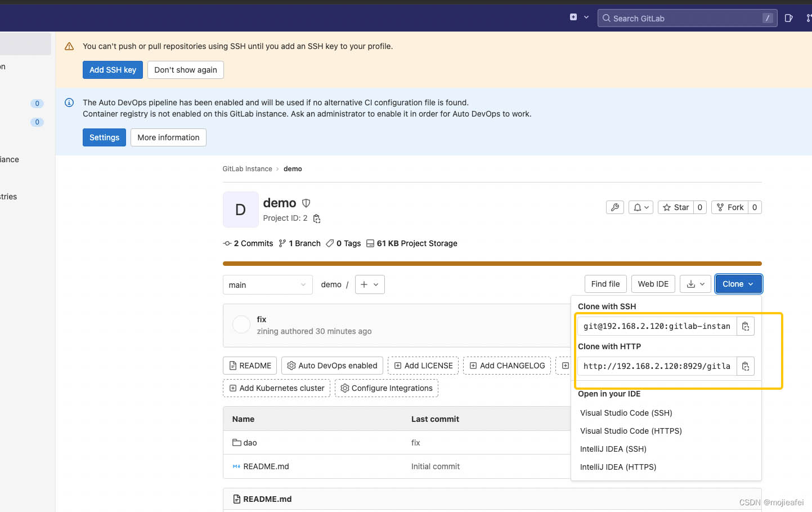Open the Web IDE
The height and width of the screenshot is (512, 812).
point(653,284)
